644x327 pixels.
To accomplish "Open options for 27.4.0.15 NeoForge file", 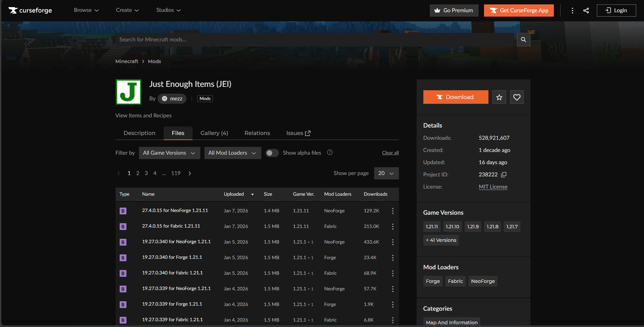I will click(x=393, y=211).
